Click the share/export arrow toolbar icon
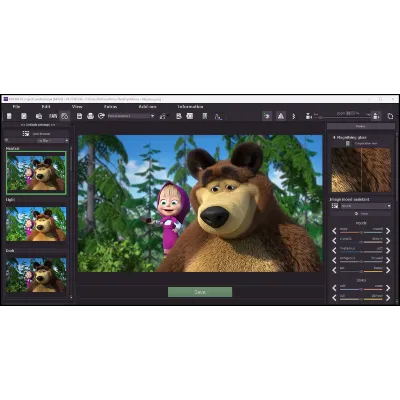Screen dimensions: 400x400 101,116
